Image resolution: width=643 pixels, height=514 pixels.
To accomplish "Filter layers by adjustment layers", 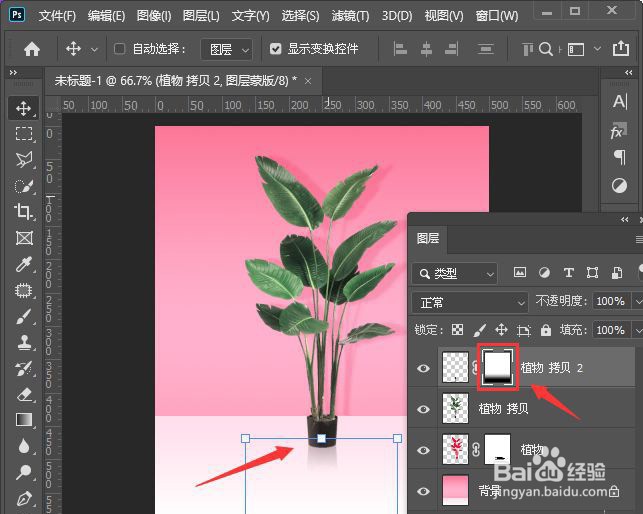I will [x=544, y=272].
